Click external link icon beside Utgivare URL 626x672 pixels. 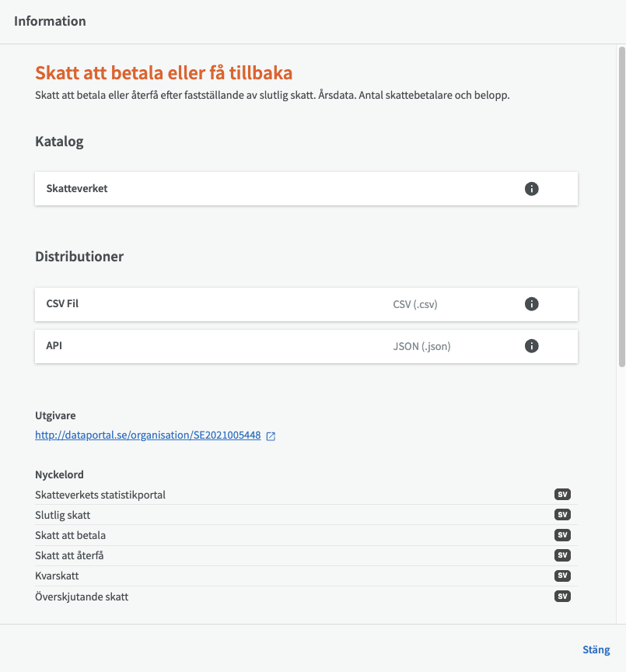(x=271, y=436)
